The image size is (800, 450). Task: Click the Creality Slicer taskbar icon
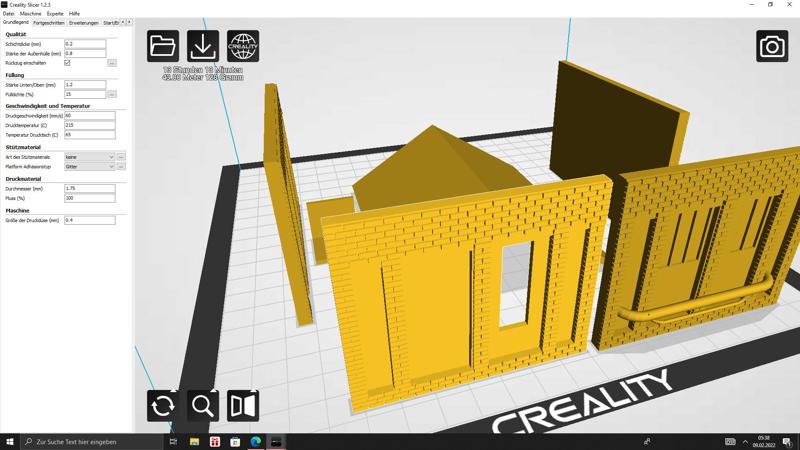click(276, 442)
